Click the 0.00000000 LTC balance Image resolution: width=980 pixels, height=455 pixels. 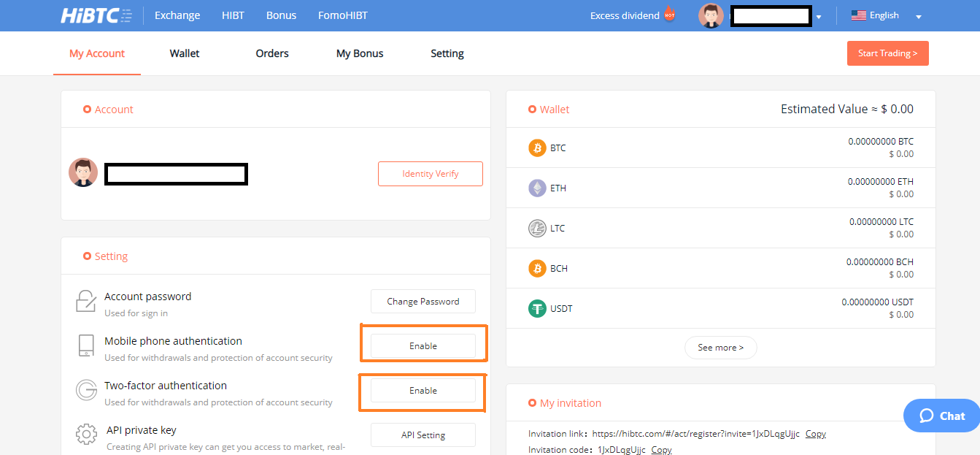click(x=881, y=222)
